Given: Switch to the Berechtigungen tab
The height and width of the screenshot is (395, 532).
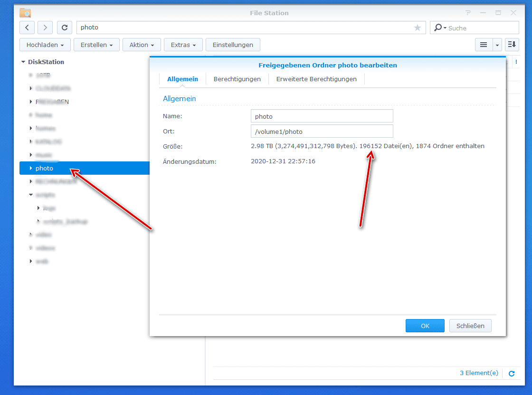Looking at the screenshot, I should click(x=237, y=79).
